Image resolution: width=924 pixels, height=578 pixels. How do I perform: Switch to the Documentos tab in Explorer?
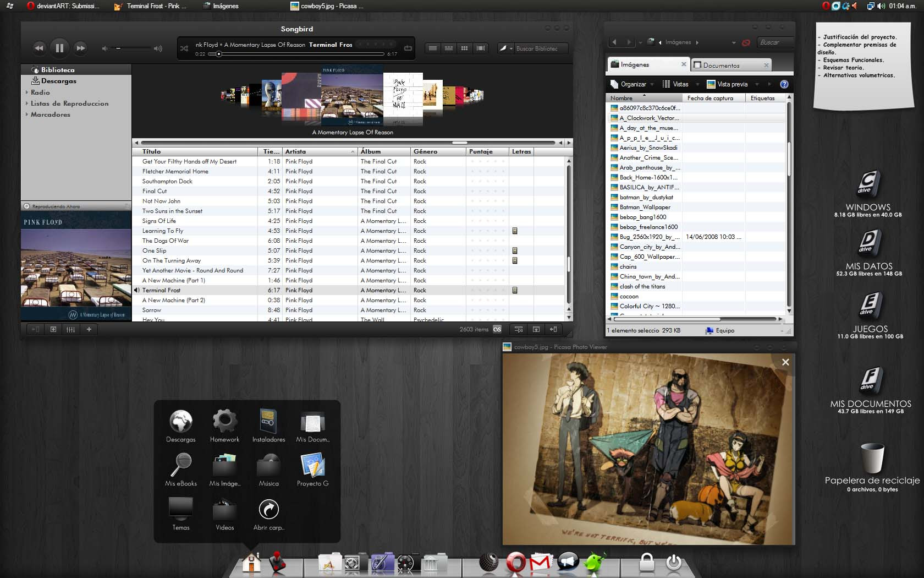click(730, 65)
